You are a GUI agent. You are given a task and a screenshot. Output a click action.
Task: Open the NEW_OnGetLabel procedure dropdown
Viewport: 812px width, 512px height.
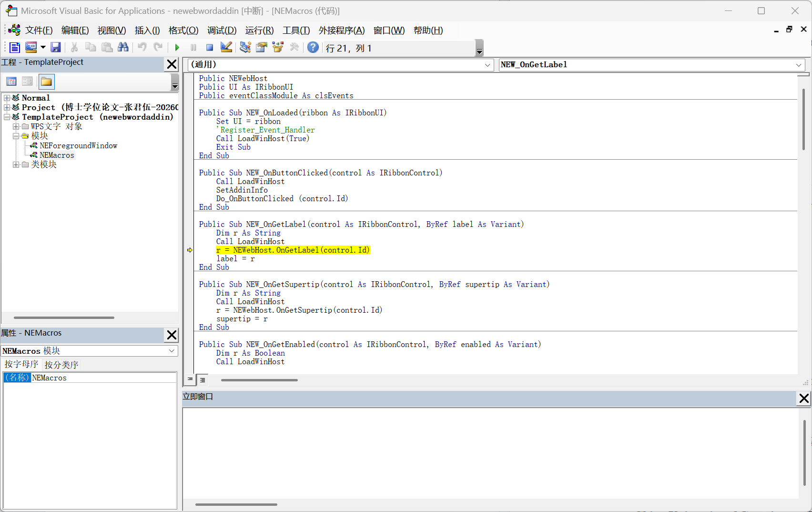coord(798,65)
